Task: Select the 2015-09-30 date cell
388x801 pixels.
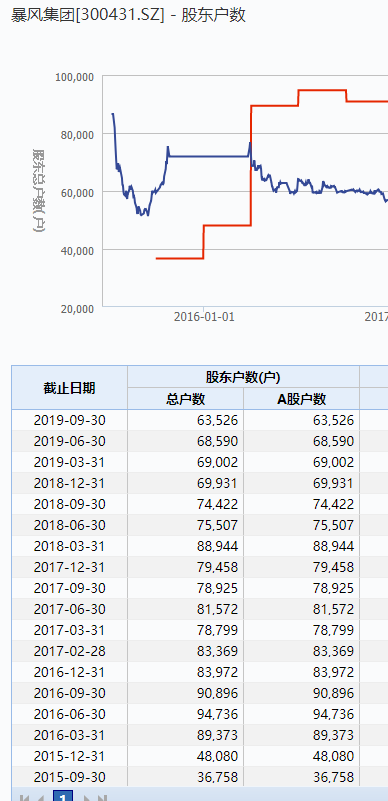Action: point(69,777)
